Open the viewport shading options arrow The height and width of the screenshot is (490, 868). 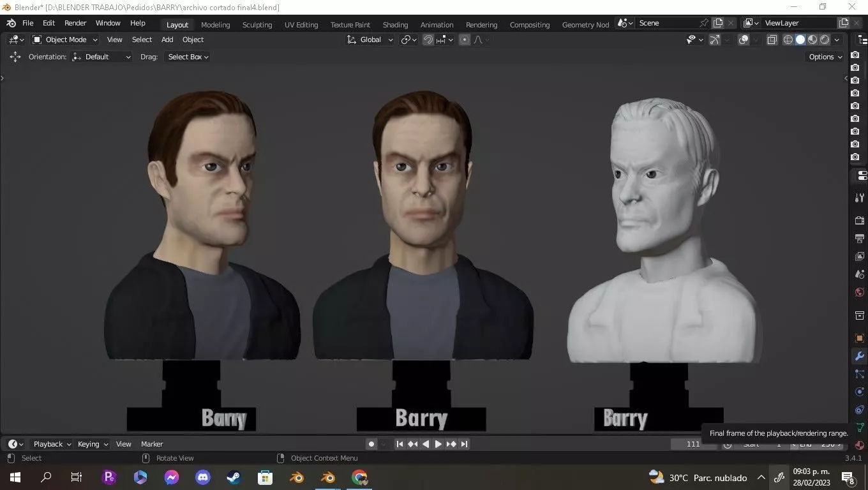837,40
